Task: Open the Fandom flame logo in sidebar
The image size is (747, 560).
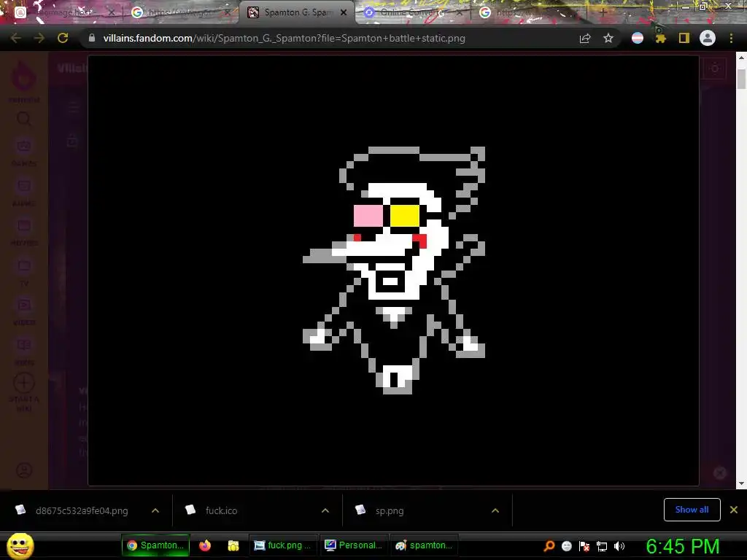Action: pos(23,75)
